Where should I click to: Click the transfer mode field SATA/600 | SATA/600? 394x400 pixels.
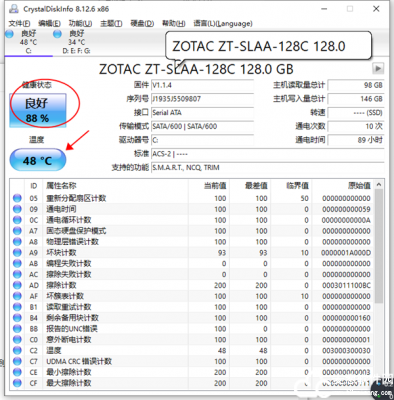pyautogui.click(x=202, y=126)
